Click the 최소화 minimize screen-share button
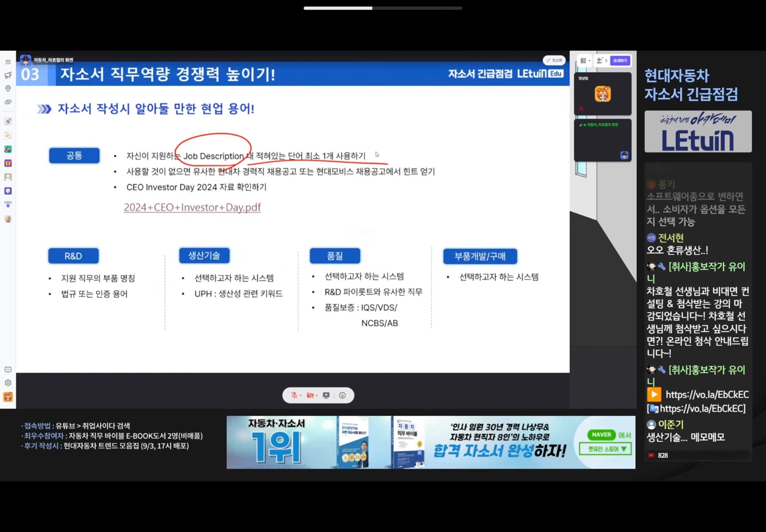766x532 pixels. (x=554, y=61)
